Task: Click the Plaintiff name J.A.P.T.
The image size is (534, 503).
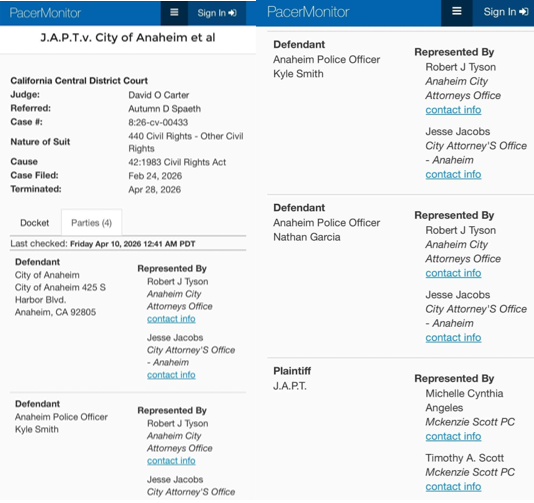Action: coord(290,386)
